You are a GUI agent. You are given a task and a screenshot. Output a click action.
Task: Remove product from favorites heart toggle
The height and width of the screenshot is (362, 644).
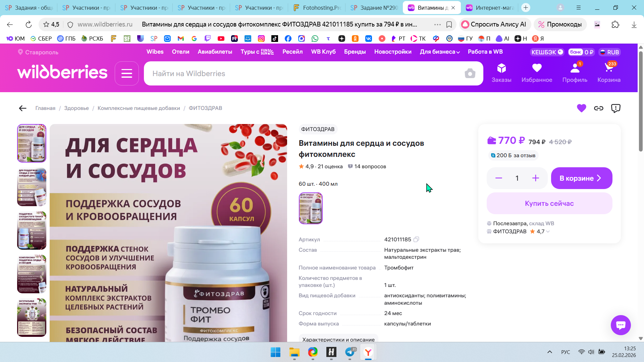(x=581, y=108)
